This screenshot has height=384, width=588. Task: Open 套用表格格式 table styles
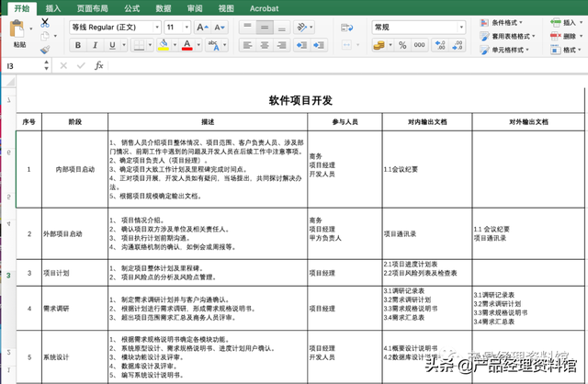click(508, 37)
